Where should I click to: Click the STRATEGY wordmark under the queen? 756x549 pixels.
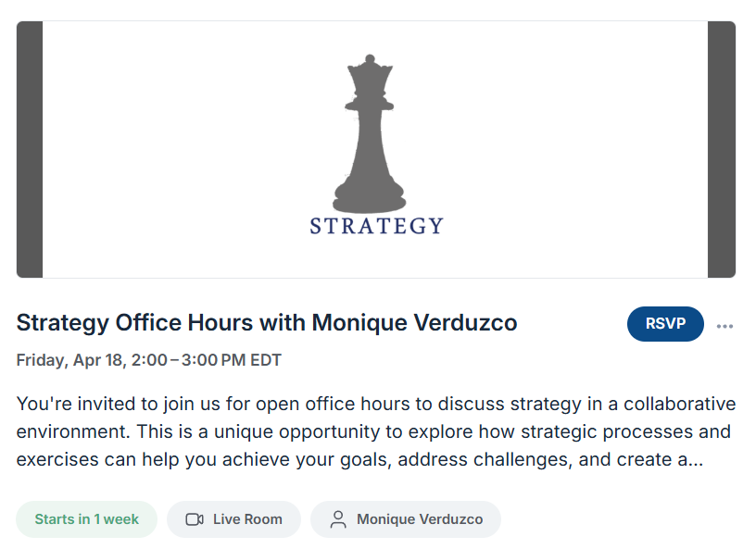point(376,226)
